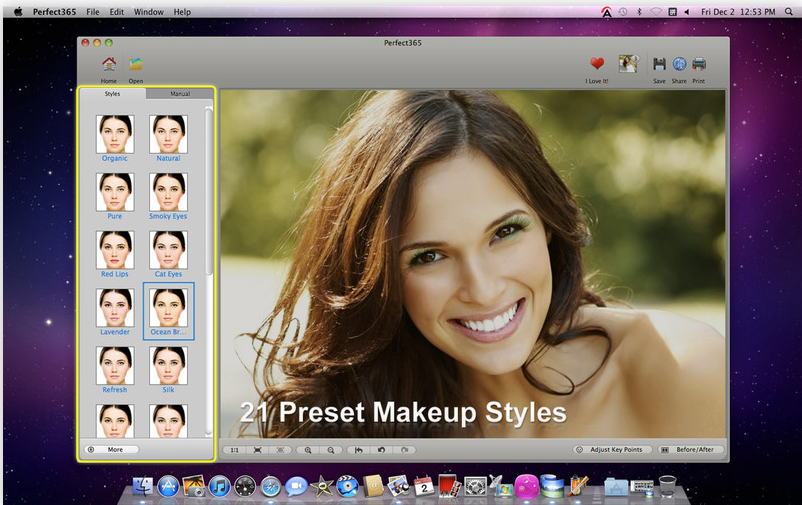
Task: Open the Trash in the Dock
Action: point(667,486)
